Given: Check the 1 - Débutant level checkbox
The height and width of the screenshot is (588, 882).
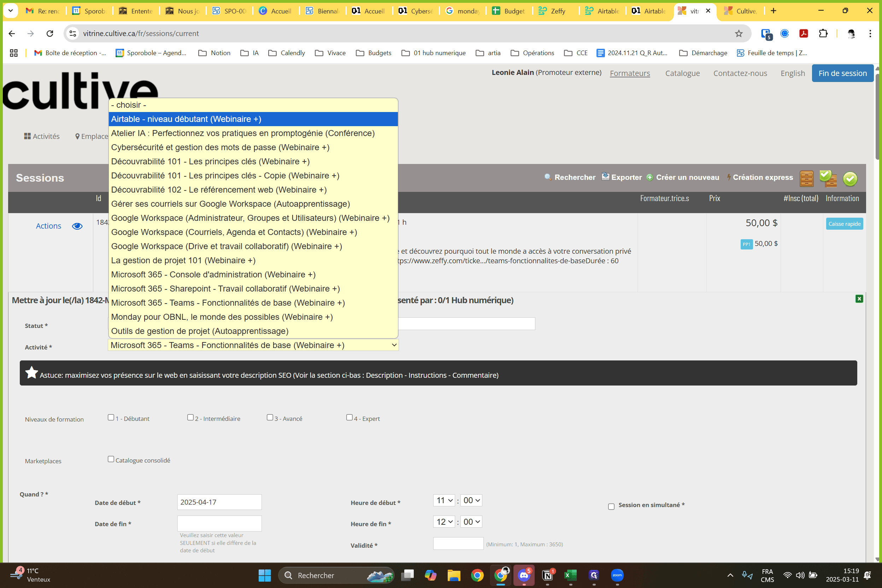Looking at the screenshot, I should click(x=111, y=417).
